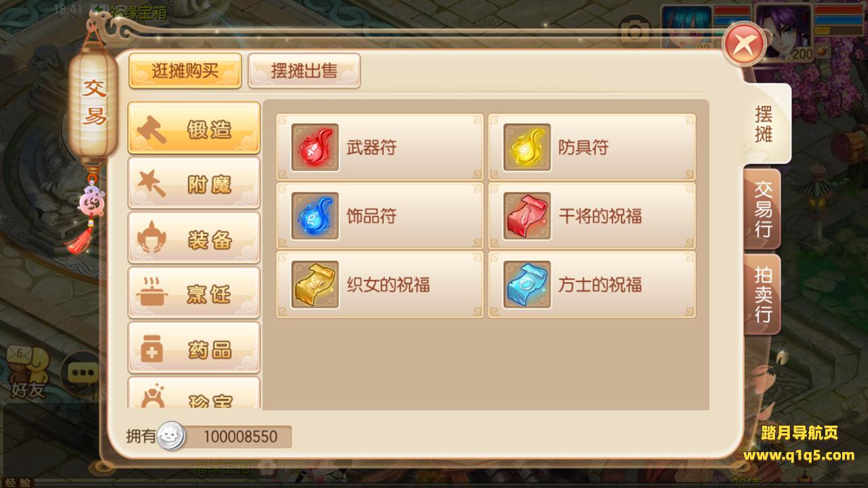Click the silver coin currency icon
The image size is (868, 488).
[x=171, y=436]
